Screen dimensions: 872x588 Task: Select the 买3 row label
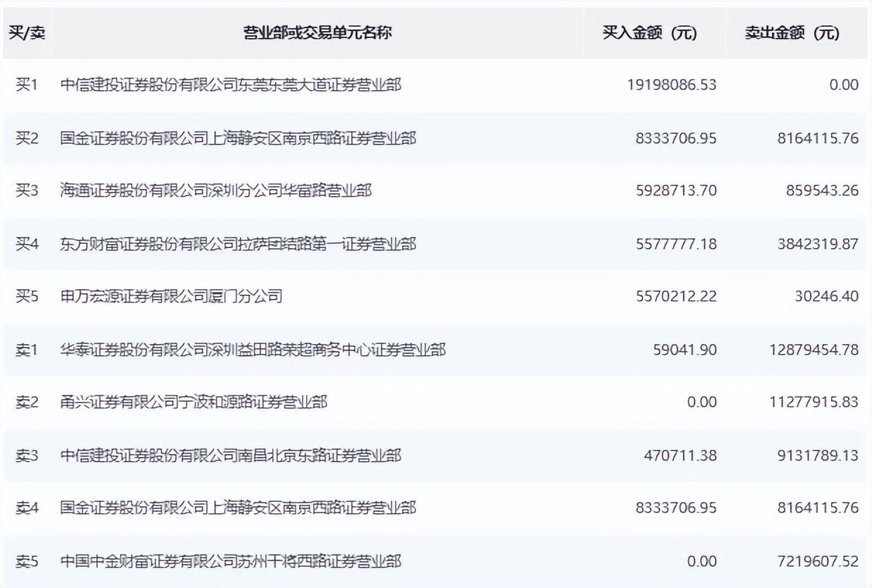[27, 190]
